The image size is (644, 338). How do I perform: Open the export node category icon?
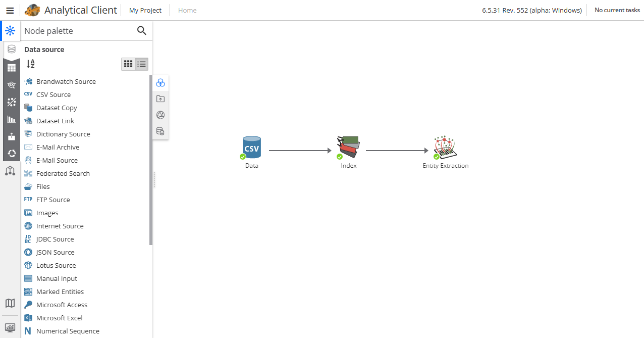click(x=11, y=136)
